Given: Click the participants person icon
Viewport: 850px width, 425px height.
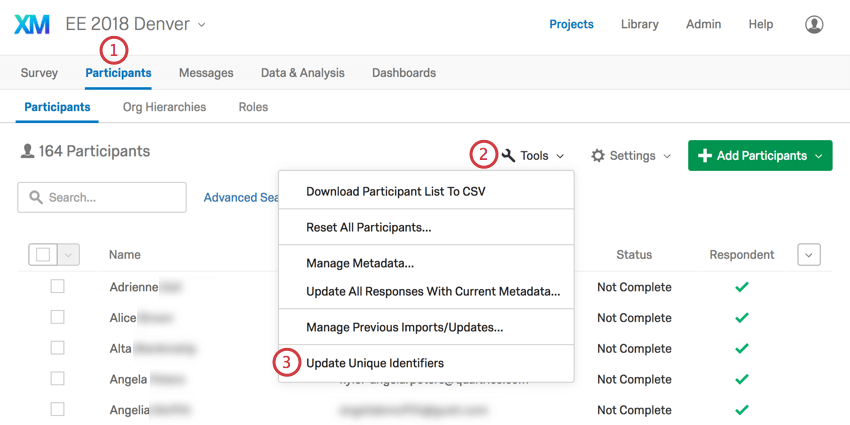Looking at the screenshot, I should point(27,152).
